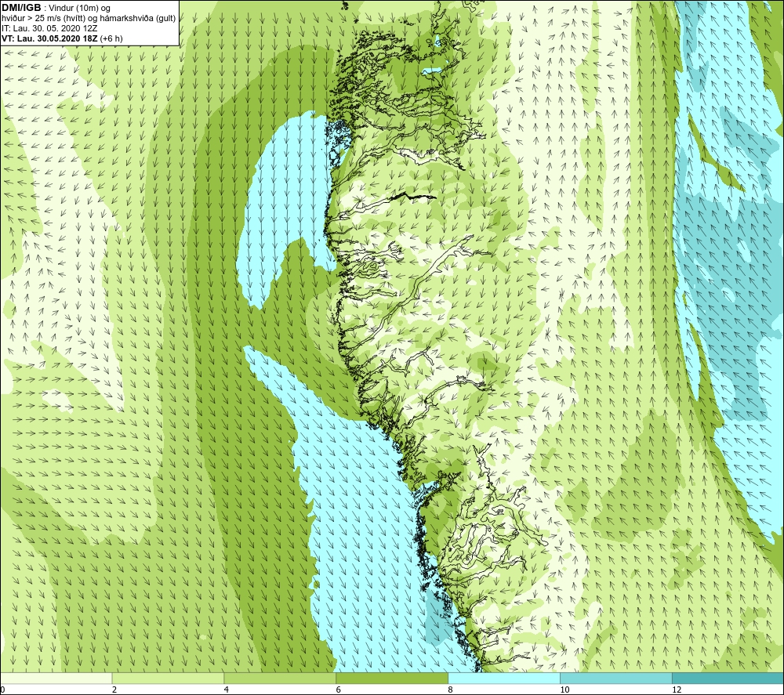Click the 6–8 m/s dark green band
The height and width of the screenshot is (695, 784).
point(392,678)
